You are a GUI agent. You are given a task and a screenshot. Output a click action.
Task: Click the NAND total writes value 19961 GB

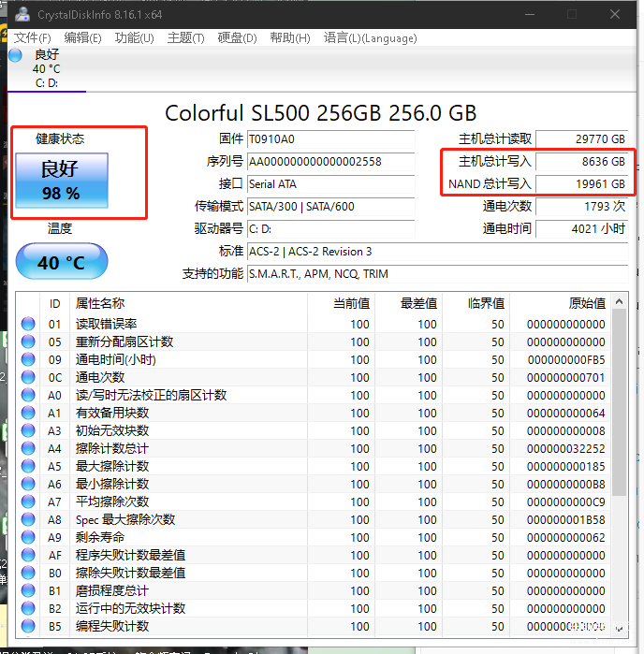[x=582, y=184]
